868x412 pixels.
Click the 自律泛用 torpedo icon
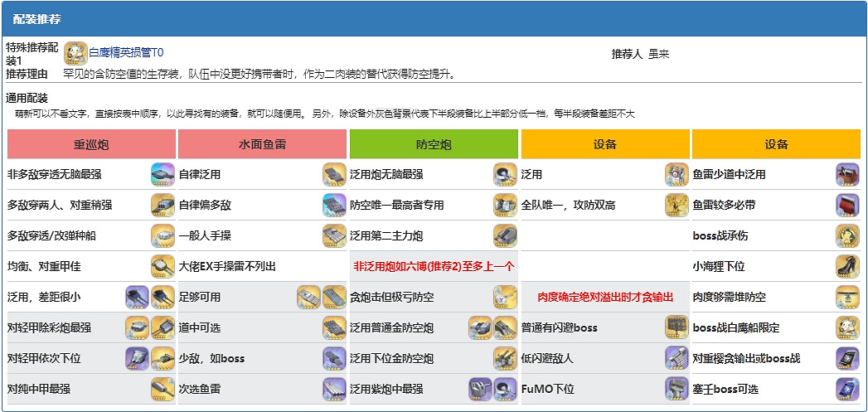pyautogui.click(x=334, y=174)
